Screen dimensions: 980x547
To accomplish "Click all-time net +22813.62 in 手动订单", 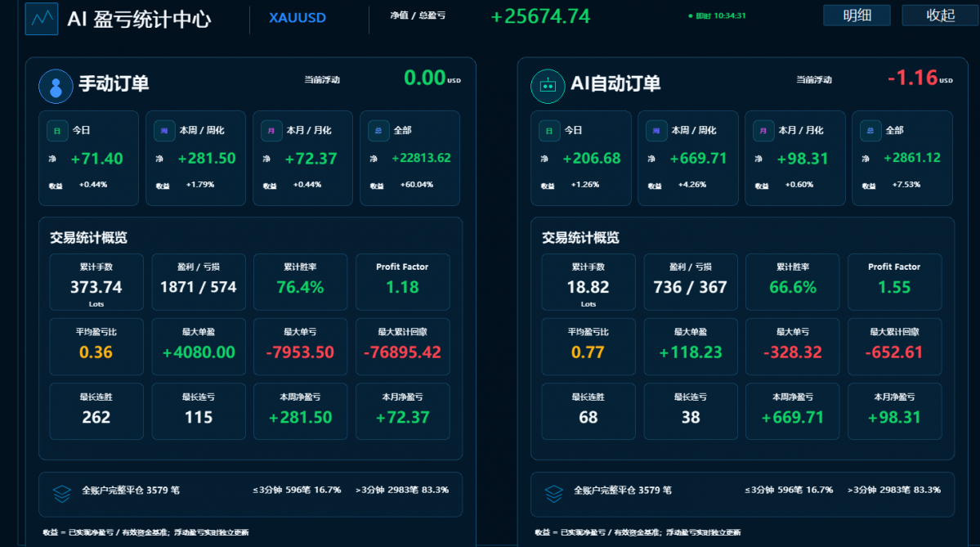I will tap(421, 158).
